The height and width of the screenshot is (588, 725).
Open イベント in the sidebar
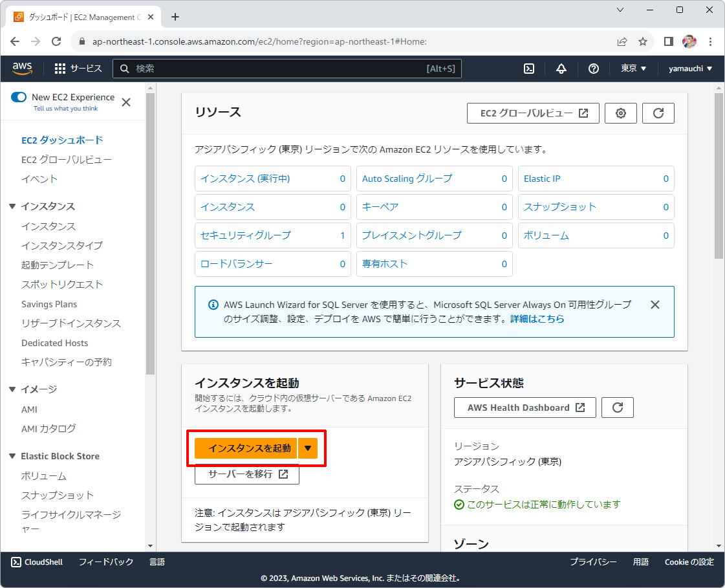pyautogui.click(x=39, y=179)
